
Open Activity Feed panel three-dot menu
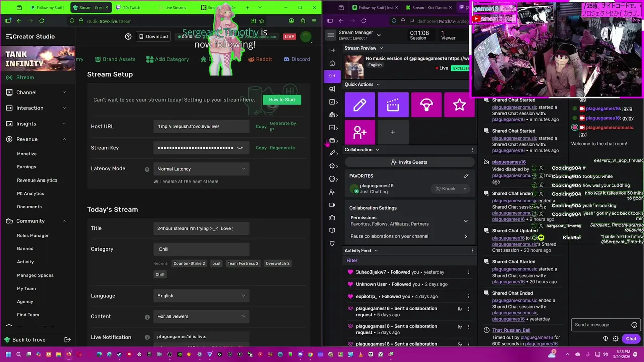click(472, 251)
